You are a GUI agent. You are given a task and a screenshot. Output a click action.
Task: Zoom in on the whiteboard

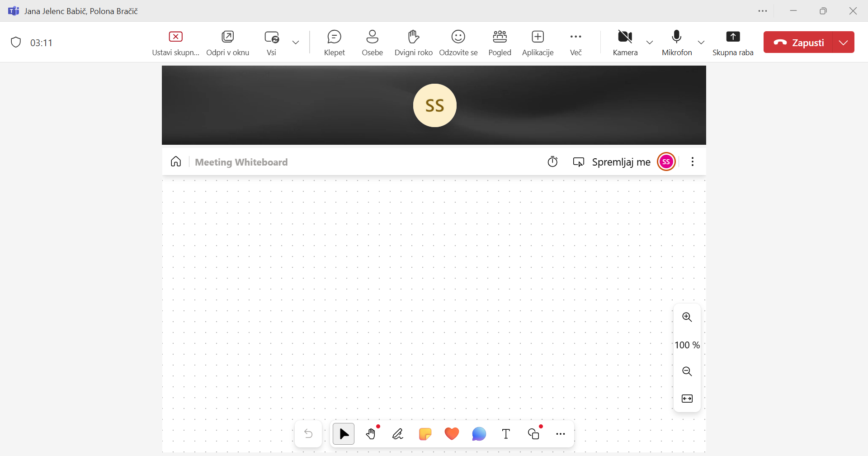point(687,317)
